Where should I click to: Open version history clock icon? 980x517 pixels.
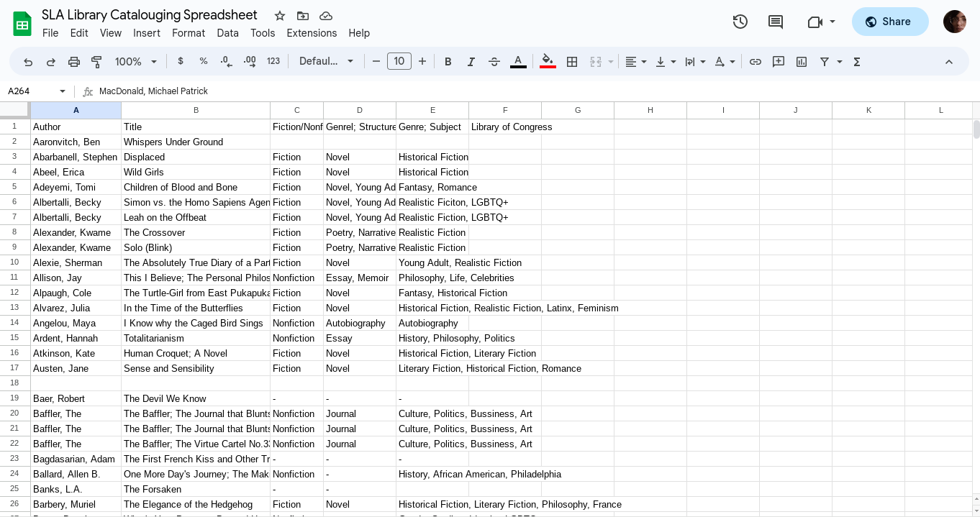tap(740, 22)
